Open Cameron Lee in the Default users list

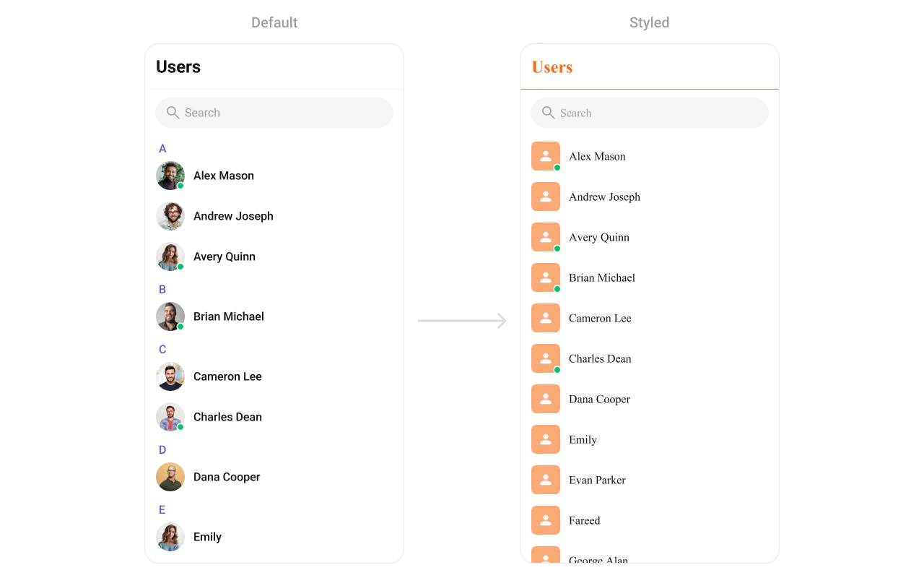tap(274, 376)
